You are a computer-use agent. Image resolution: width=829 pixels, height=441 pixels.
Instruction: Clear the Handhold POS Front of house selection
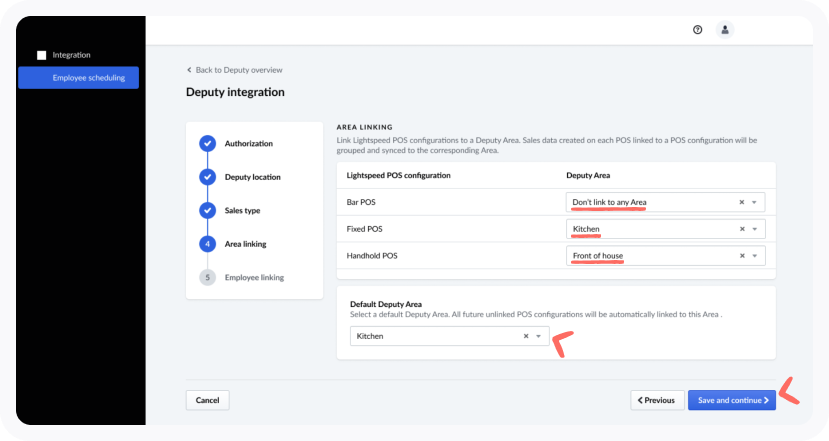742,255
